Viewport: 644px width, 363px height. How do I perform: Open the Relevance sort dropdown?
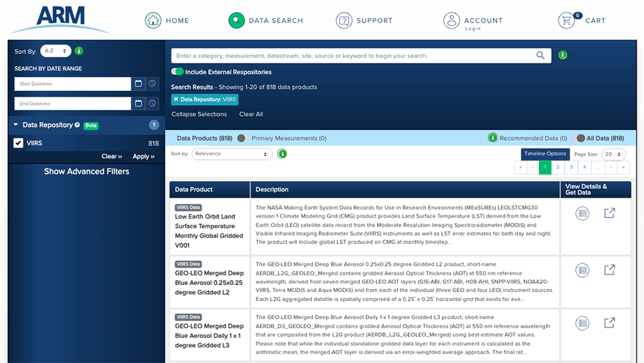[232, 153]
